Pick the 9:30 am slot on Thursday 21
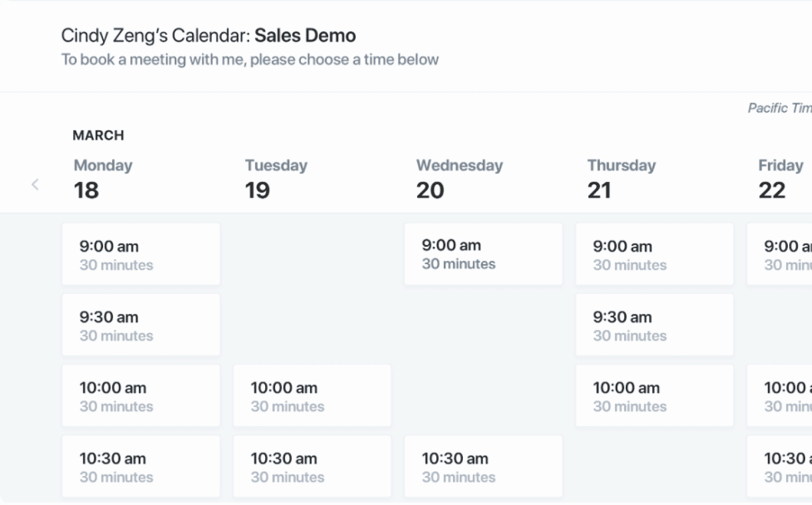 654,325
